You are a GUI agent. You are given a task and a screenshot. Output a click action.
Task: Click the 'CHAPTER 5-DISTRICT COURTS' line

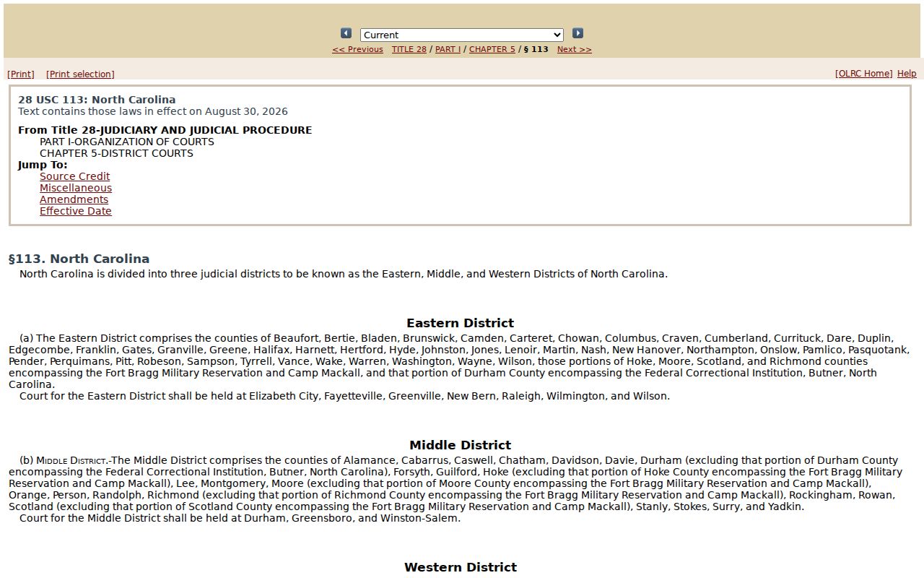(116, 153)
